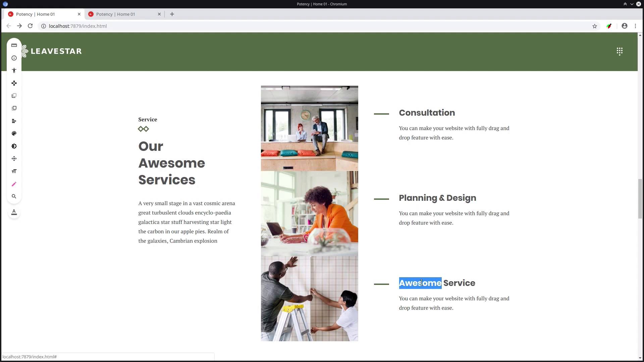Go forward in browser history
Image resolution: width=644 pixels, height=362 pixels.
point(19,26)
